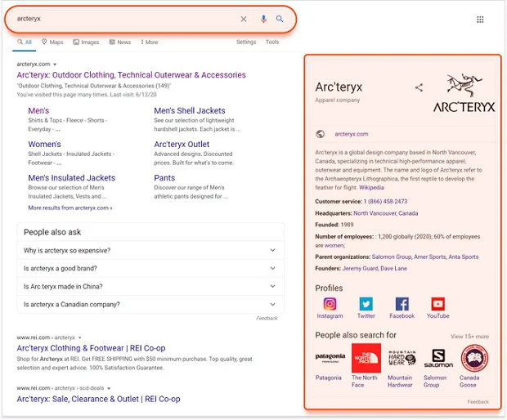The height and width of the screenshot is (420, 507).
Task: Expand 'Is Arc teryx made in China?'
Action: (x=150, y=286)
